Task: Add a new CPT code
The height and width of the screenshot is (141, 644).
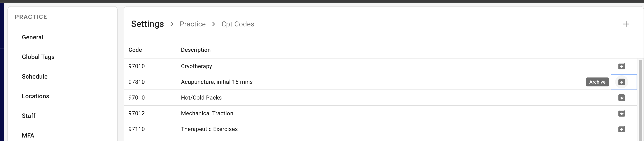Action: (626, 24)
